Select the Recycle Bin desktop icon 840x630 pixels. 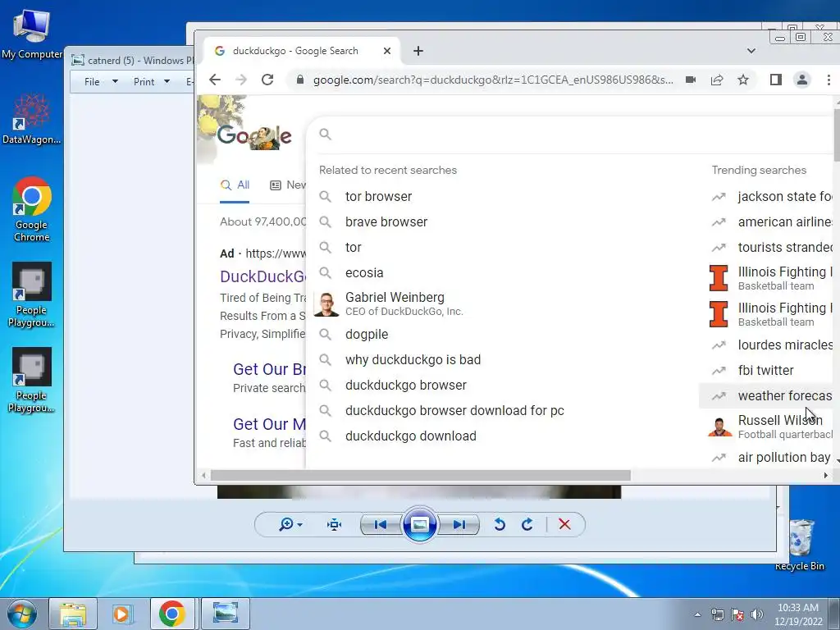pyautogui.click(x=800, y=545)
